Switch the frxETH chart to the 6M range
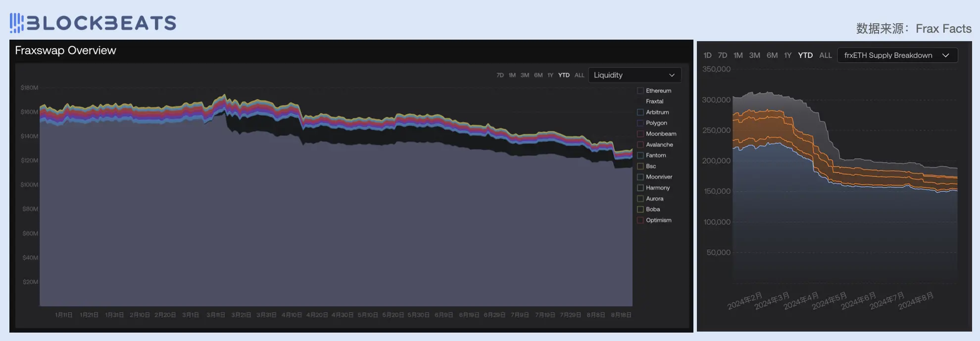This screenshot has height=341, width=980. click(772, 56)
